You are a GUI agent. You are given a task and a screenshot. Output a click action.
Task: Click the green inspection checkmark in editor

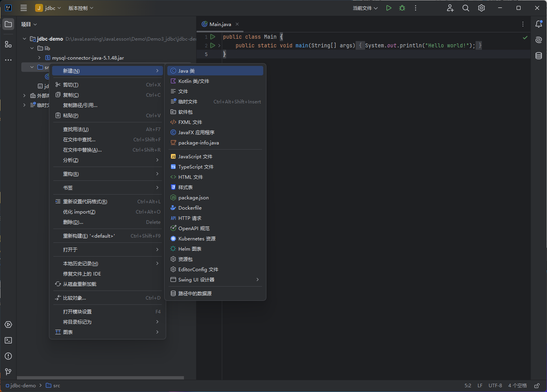coord(525,38)
